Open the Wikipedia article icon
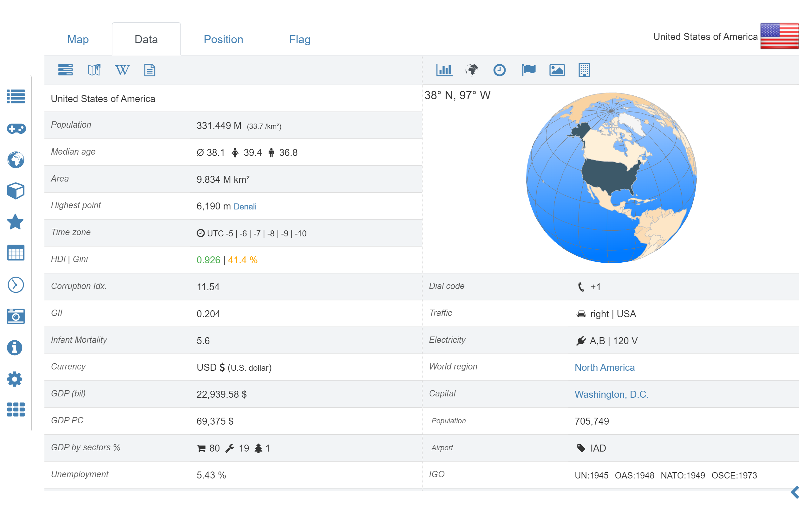This screenshot has height=507, width=812. point(122,70)
